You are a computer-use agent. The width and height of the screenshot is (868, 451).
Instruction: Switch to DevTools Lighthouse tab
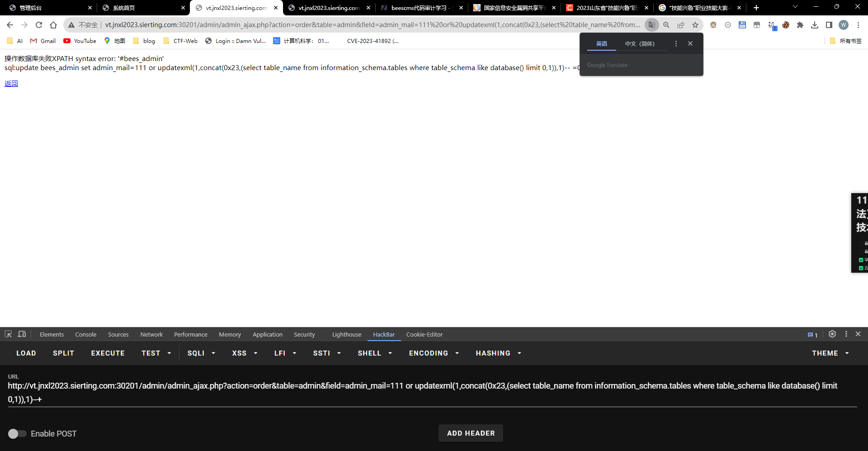tap(346, 335)
